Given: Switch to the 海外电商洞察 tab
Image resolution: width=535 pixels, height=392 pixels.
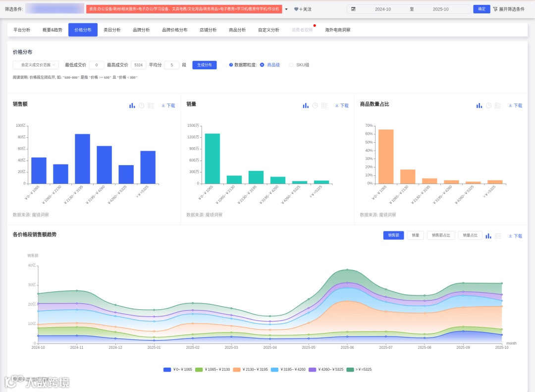Looking at the screenshot, I should 337,30.
